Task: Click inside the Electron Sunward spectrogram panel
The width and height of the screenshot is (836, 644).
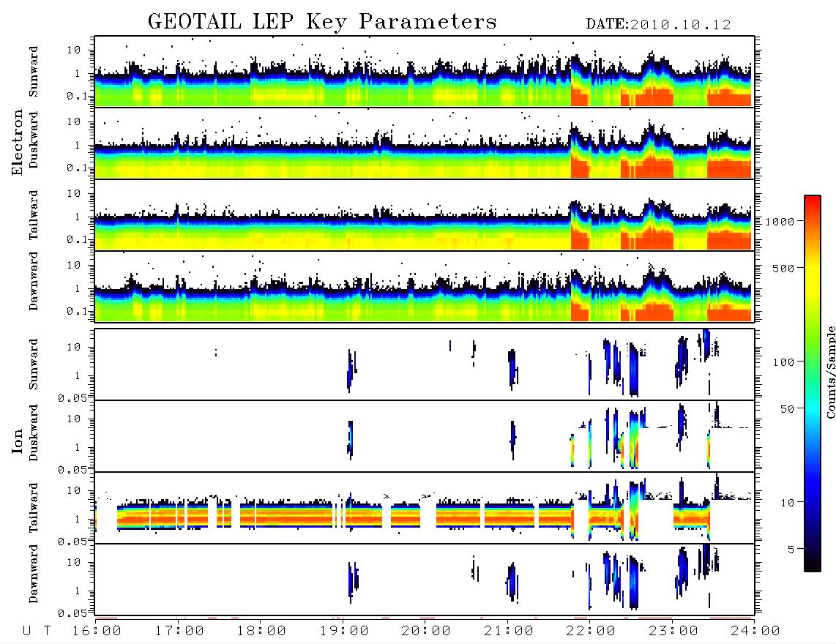Action: click(425, 72)
